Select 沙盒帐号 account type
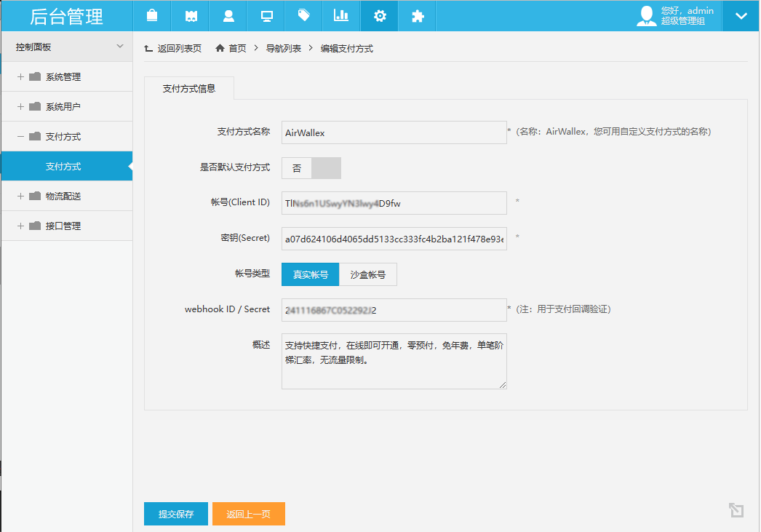Screen dimensions: 761x532 [x=368, y=274]
